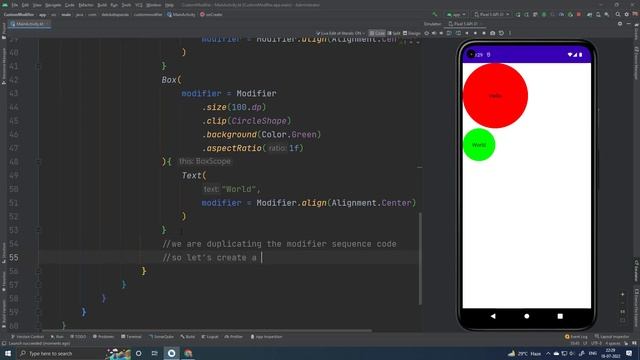Open emulator toolbar more options icon
The image size is (640, 360).
tap(510, 33)
